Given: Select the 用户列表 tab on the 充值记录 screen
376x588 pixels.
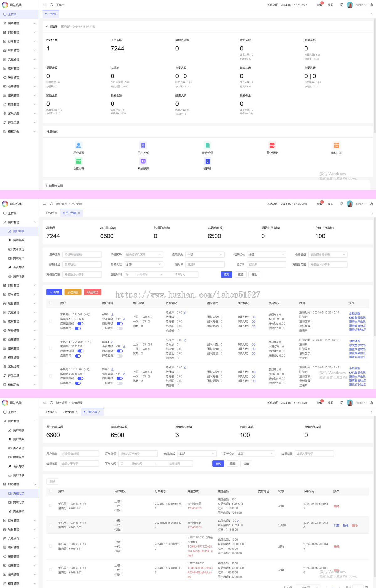Looking at the screenshot, I should click(69, 412).
